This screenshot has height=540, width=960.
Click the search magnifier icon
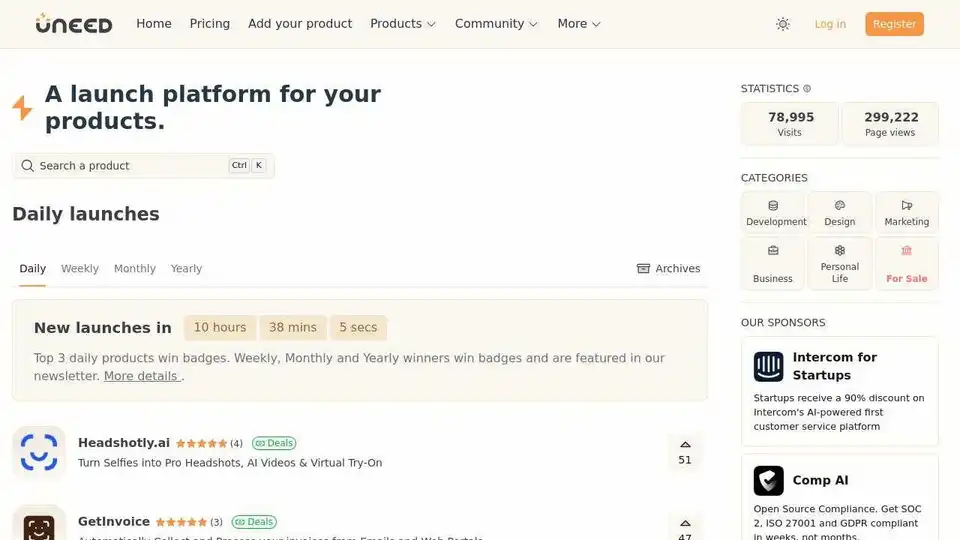tap(28, 166)
